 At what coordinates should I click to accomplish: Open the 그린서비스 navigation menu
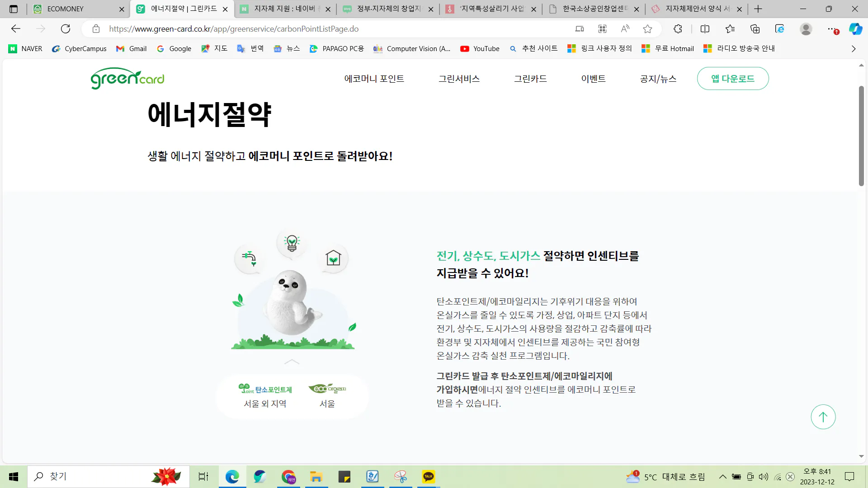(459, 79)
